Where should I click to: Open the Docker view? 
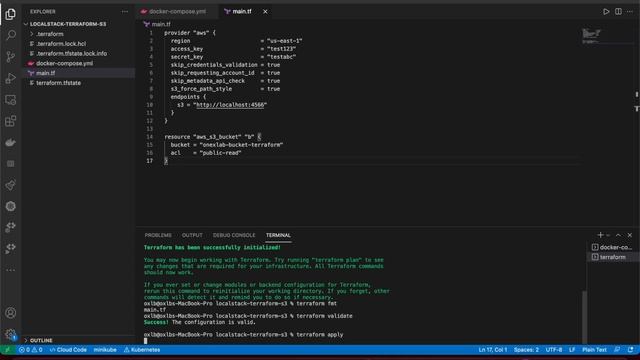pyautogui.click(x=11, y=142)
